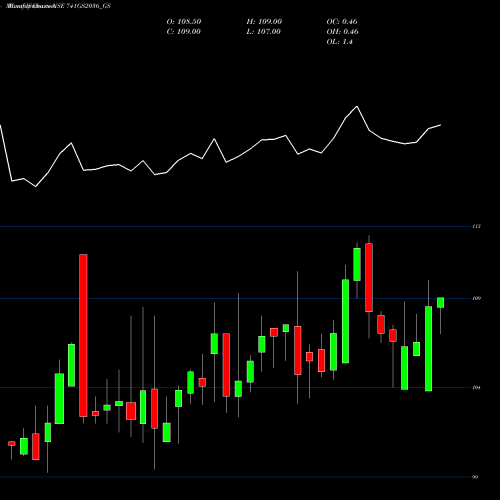Image resolution: width=500 pixels, height=500 pixels.
Task: Click the close price "C: 109.00"
Action: point(184,32)
